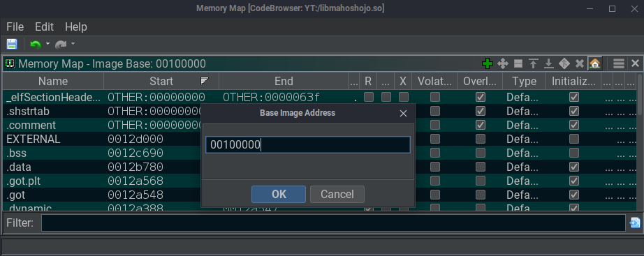Image resolution: width=644 pixels, height=256 pixels.
Task: Click start address 0012c690
Action: pyautogui.click(x=136, y=153)
